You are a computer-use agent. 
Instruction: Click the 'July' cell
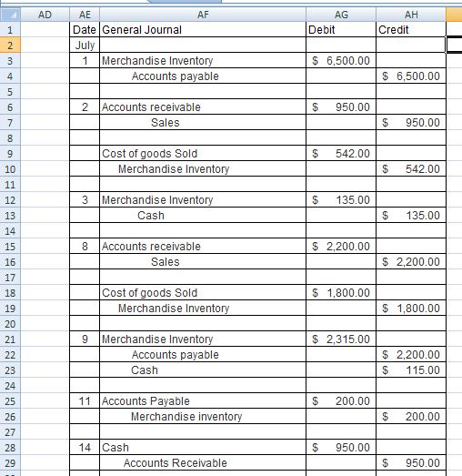85,46
